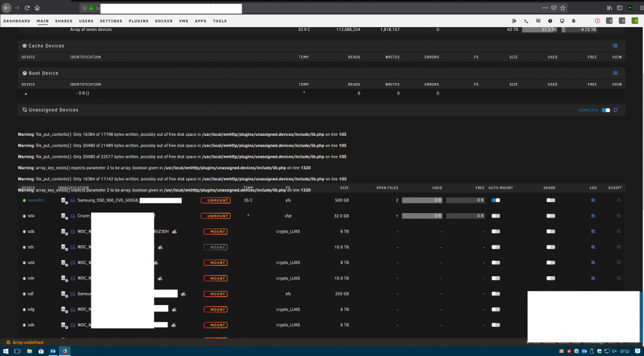Click array free space bar 4.72 TB
Screen dimensions: 644x356
coord(579,30)
